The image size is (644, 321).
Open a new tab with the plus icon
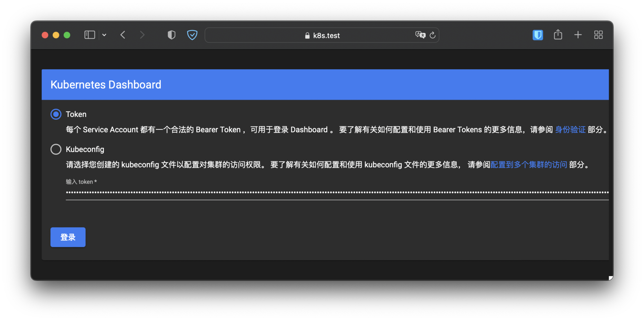(578, 35)
